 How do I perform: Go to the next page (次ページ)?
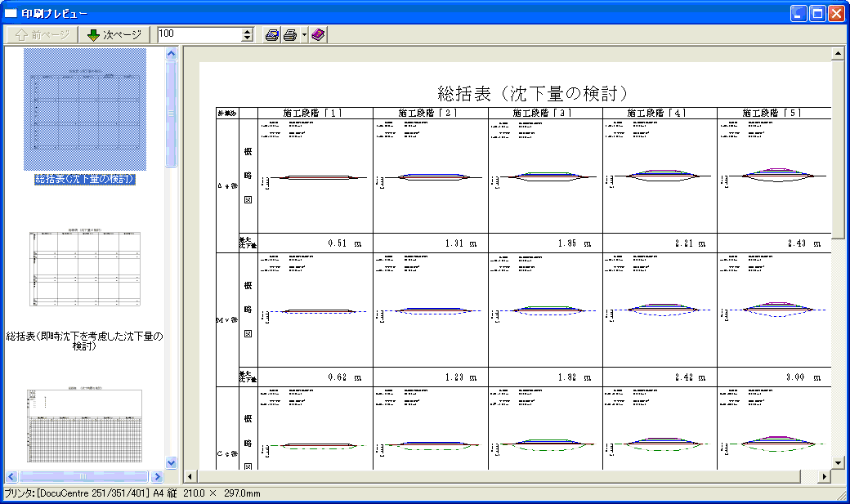tap(114, 34)
